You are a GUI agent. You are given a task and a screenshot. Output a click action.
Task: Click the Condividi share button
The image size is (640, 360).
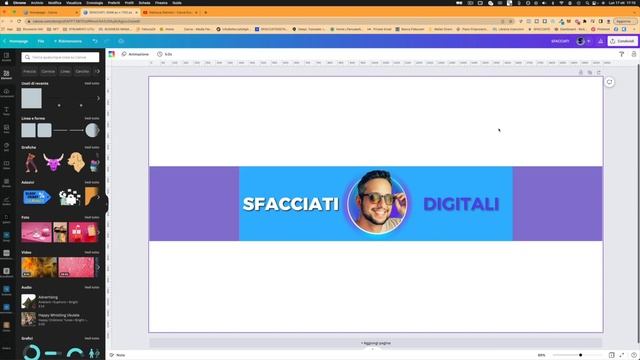click(622, 41)
